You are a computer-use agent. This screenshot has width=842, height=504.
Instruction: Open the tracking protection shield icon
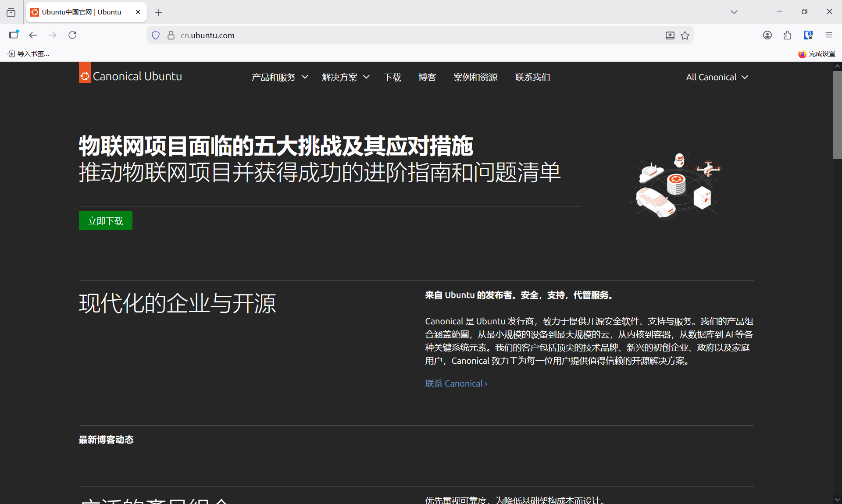(156, 35)
